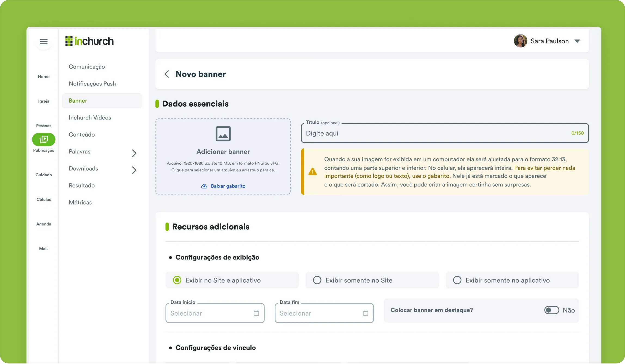
Task: Open calendar icon in Data inicio field
Action: 256,313
